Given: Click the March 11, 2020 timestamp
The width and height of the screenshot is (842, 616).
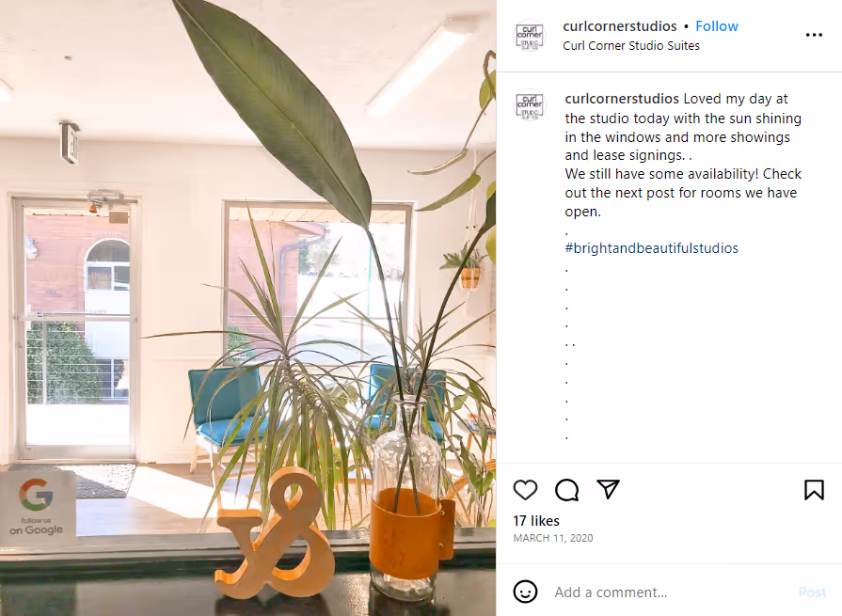Looking at the screenshot, I should [552, 538].
